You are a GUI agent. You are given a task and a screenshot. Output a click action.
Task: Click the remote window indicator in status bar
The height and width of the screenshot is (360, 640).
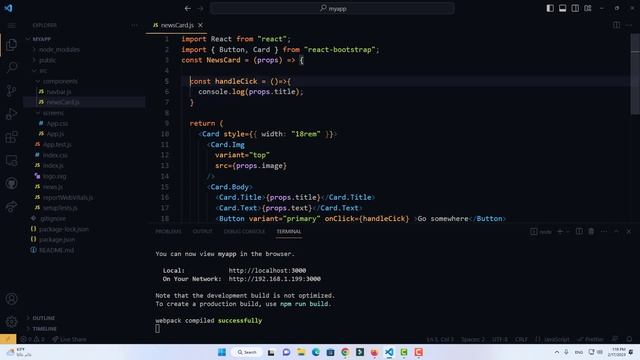click(x=8, y=339)
